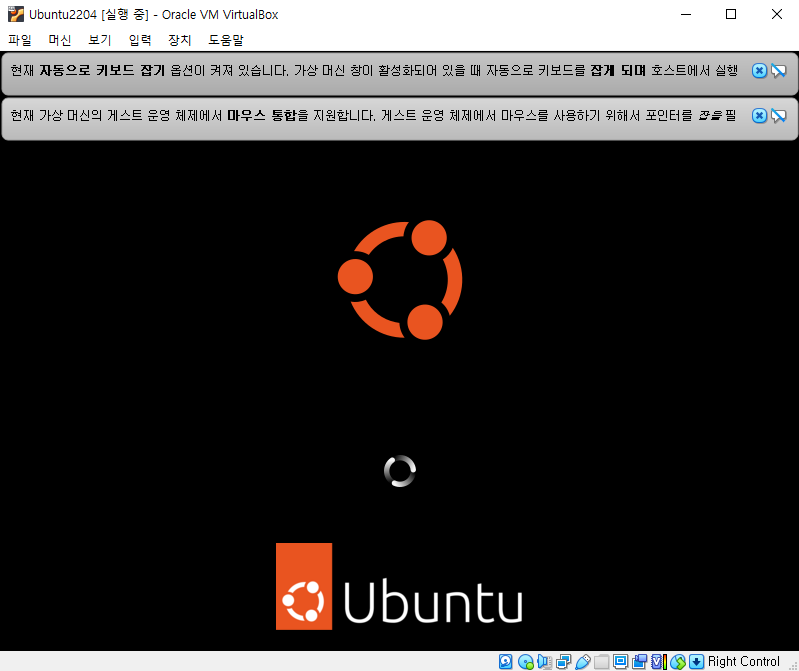Open the 머신 menu

pyautogui.click(x=60, y=40)
